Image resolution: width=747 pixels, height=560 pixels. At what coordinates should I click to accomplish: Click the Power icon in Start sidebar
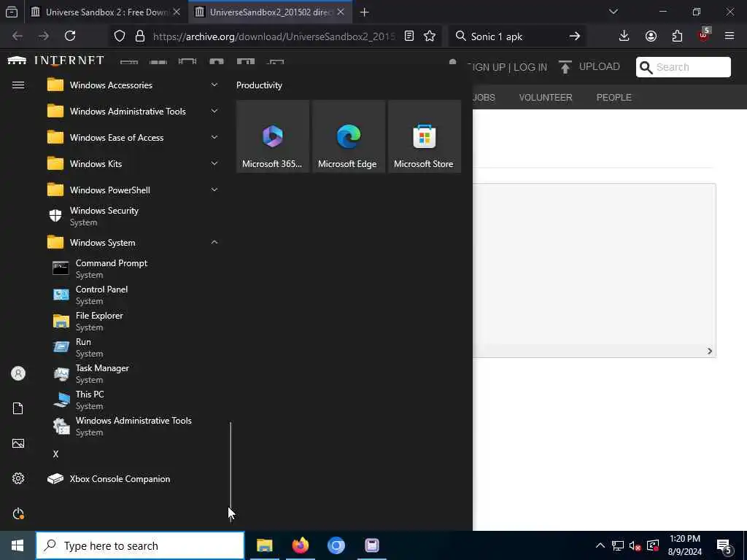pos(18,513)
